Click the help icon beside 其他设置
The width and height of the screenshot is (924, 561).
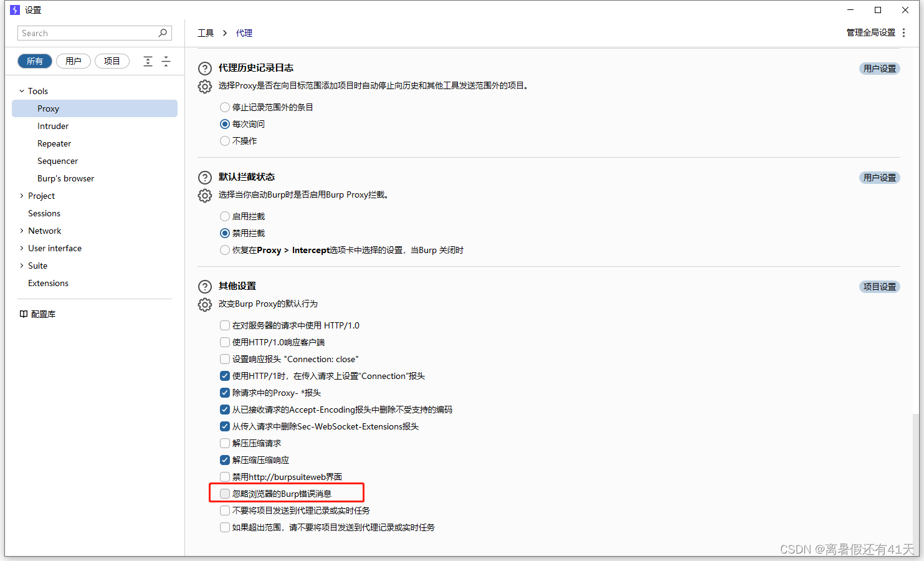pos(205,287)
